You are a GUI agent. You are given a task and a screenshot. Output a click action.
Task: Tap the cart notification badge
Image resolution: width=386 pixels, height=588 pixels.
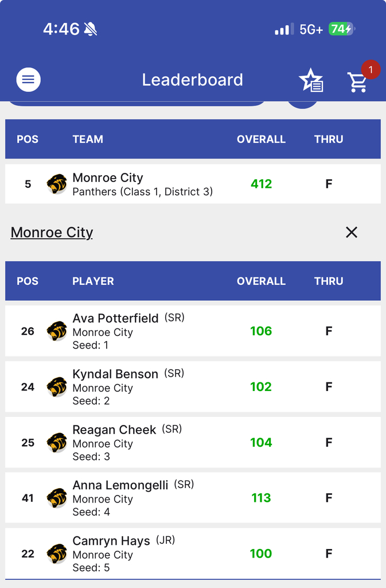371,70
